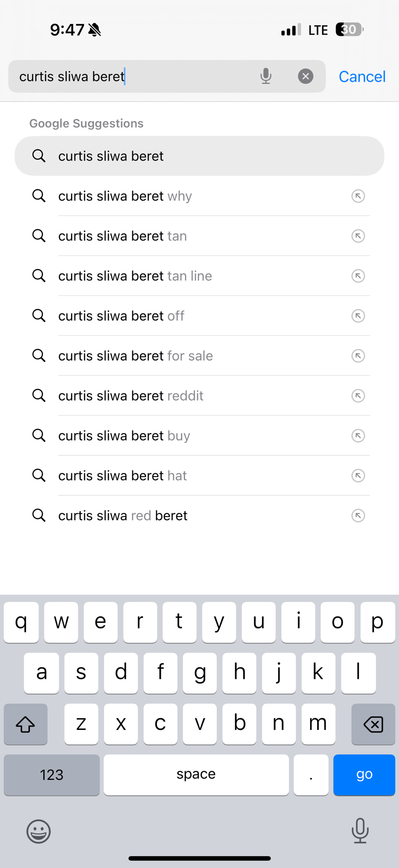Clear search text with X icon

point(305,76)
